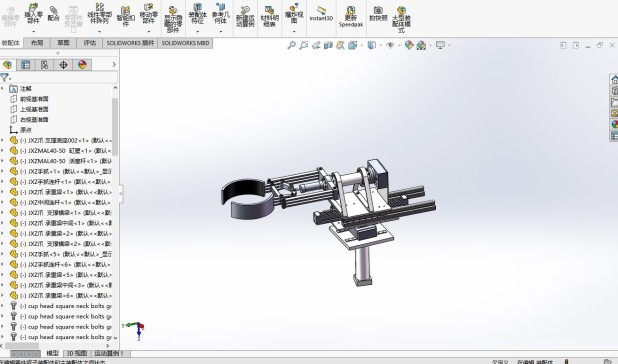Screen dimensions: 618x364
Task: Open the SOLIDWORKS MBD tab
Action: (x=185, y=43)
